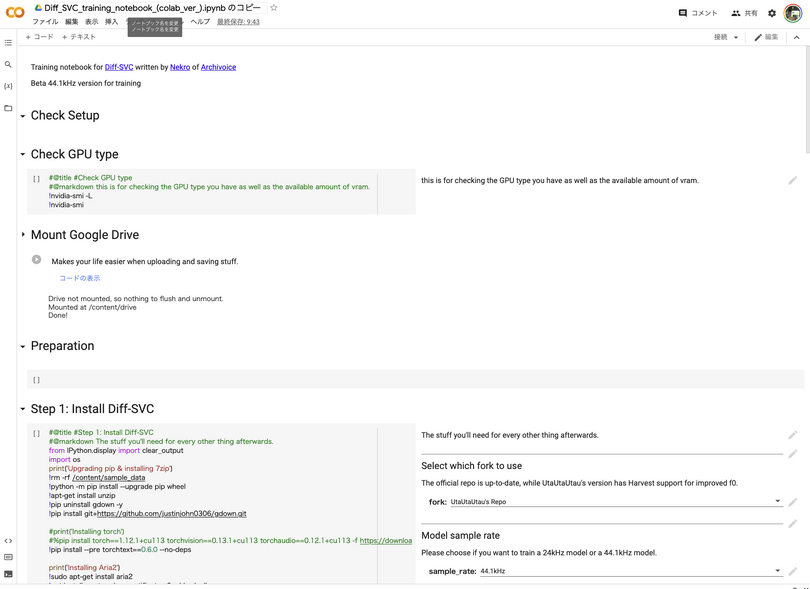
Task: Open the gdown GitHub URL in code
Action: [172, 514]
